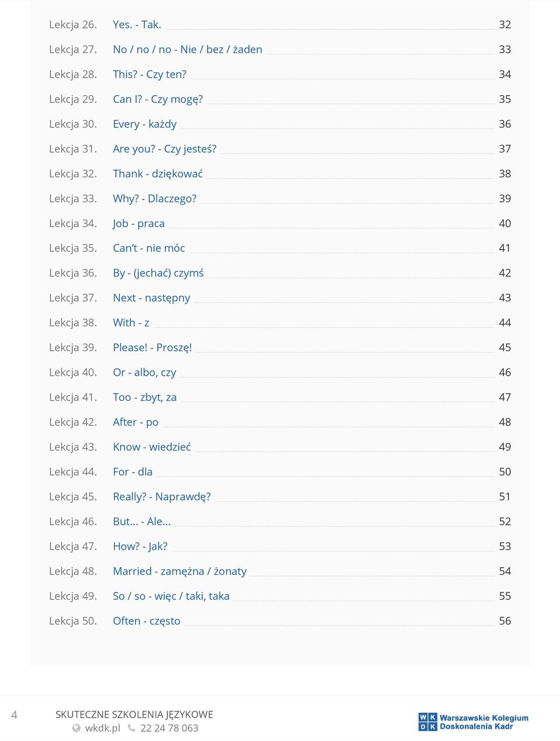Select lesson Thank - dziękować
This screenshot has height=741, width=560.
158,174
